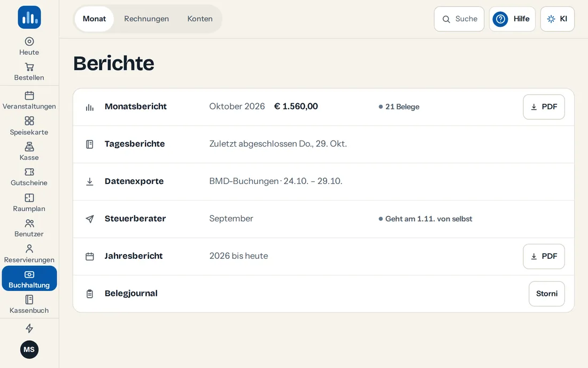Open Kassenbuch in the sidebar
The height and width of the screenshot is (368, 588).
point(29,304)
